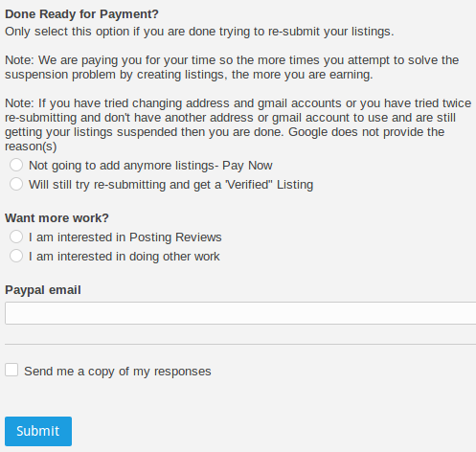Tick the "Send me a copy" checkbox
This screenshot has height=452, width=476.
[x=11, y=370]
